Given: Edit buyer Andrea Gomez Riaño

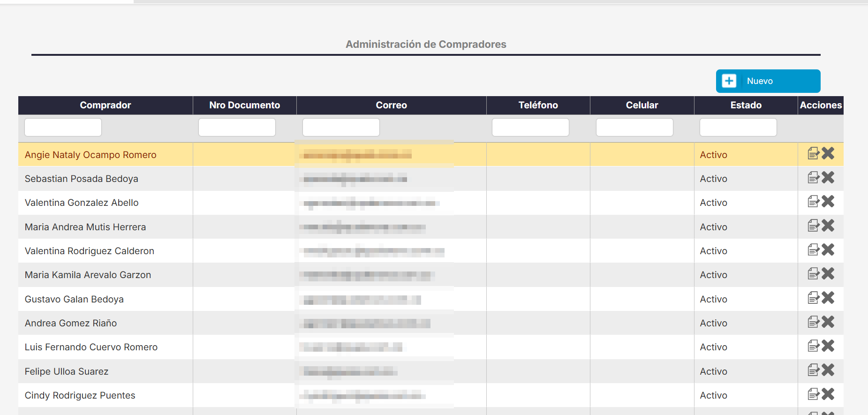Looking at the screenshot, I should tap(814, 322).
